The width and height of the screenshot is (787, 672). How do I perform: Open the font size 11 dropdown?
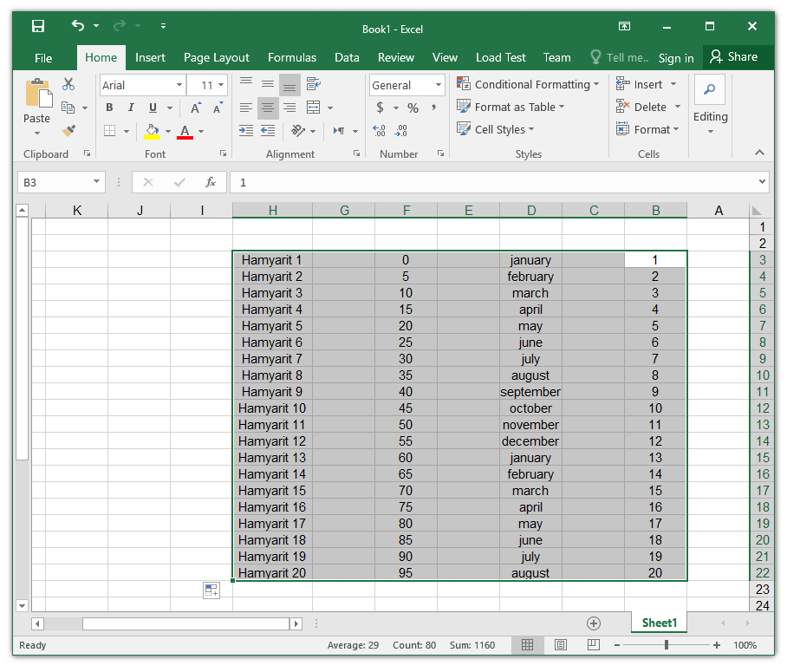(x=221, y=85)
